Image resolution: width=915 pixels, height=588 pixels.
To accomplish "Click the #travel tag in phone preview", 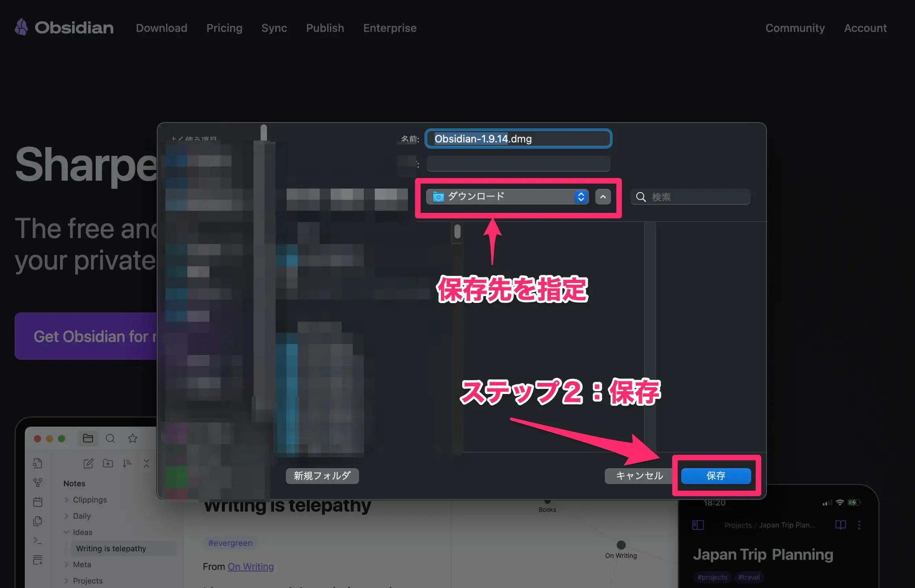I will pos(749,577).
